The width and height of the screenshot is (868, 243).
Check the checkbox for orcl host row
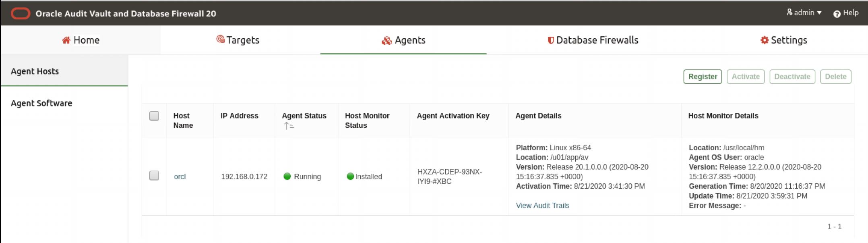[154, 176]
